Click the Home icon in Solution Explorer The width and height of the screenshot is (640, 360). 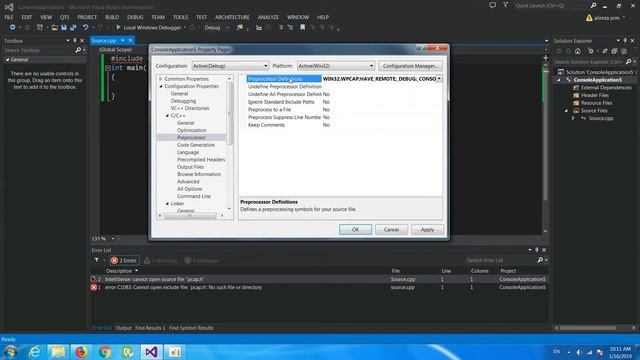tap(578, 51)
